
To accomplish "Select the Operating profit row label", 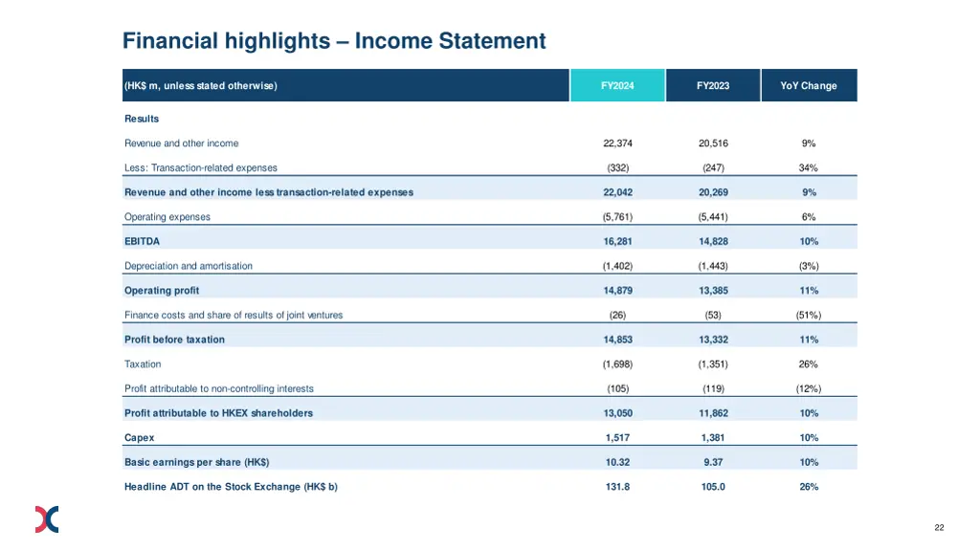I will 162,291.
